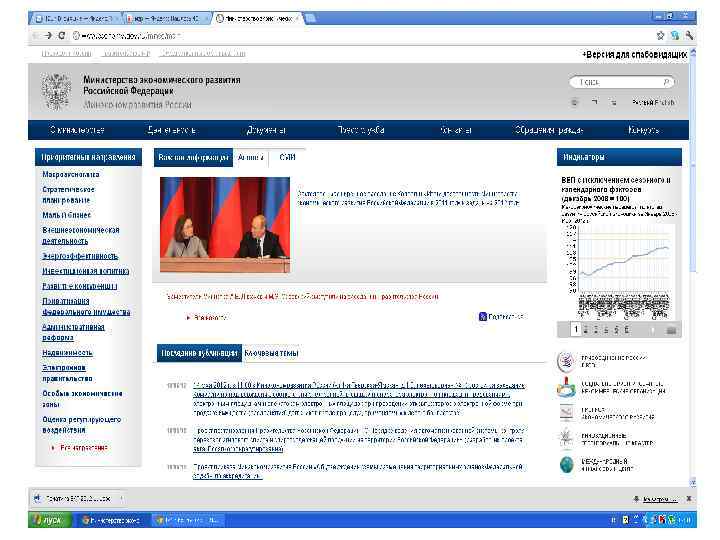This screenshot has height=540, width=720.
Task: Select the 'Важная информация' tab
Action: coord(193,157)
